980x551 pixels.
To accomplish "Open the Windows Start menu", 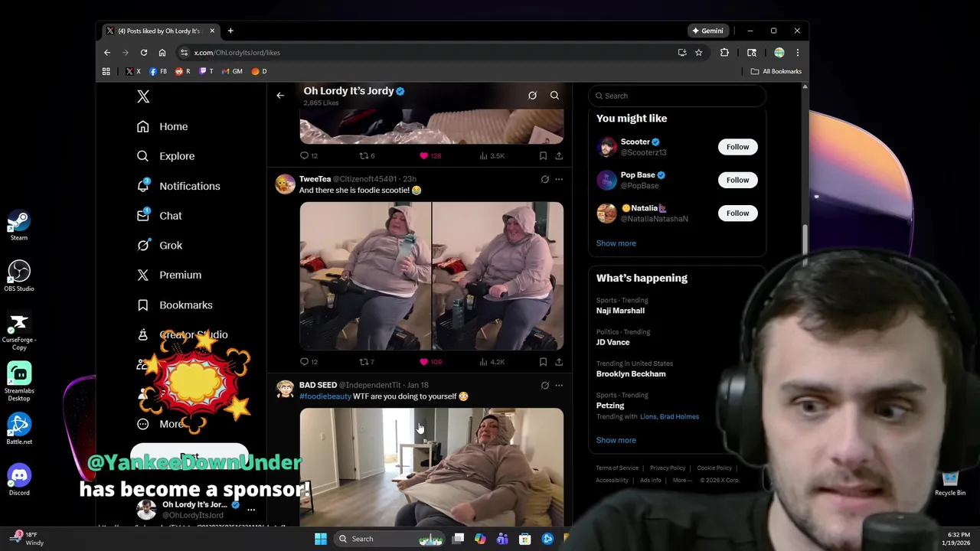I will 321,539.
